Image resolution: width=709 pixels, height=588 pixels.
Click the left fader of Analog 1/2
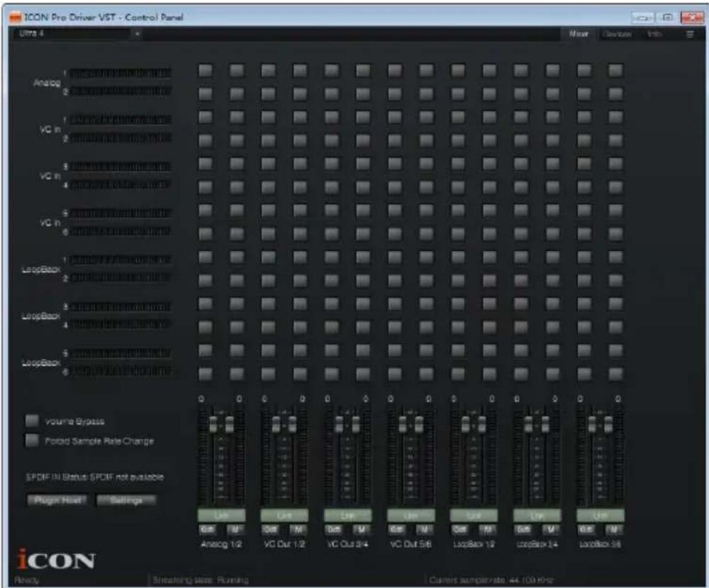(213, 425)
